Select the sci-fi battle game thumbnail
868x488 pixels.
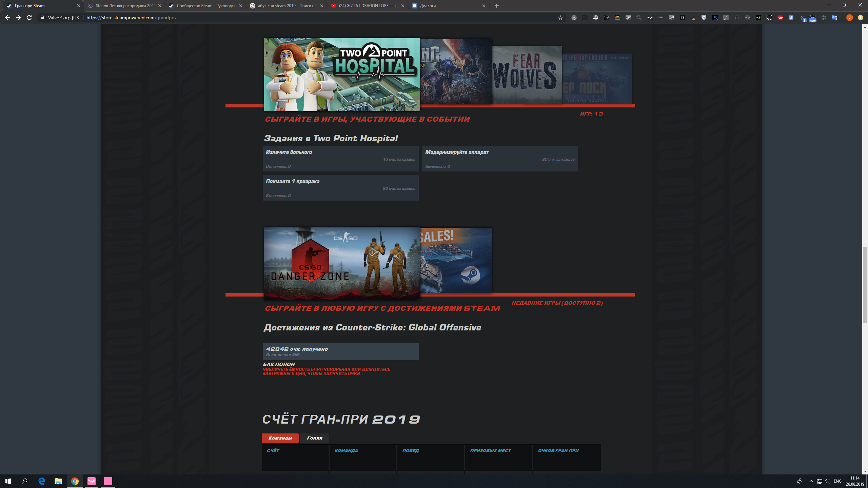click(456, 71)
